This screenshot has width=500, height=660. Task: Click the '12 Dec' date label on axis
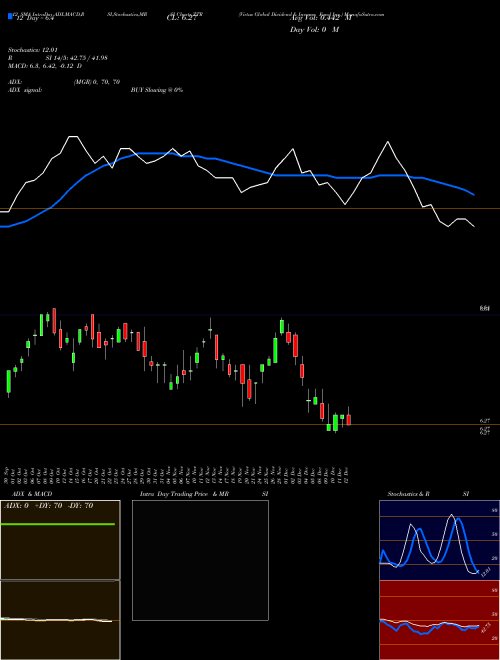(x=346, y=474)
